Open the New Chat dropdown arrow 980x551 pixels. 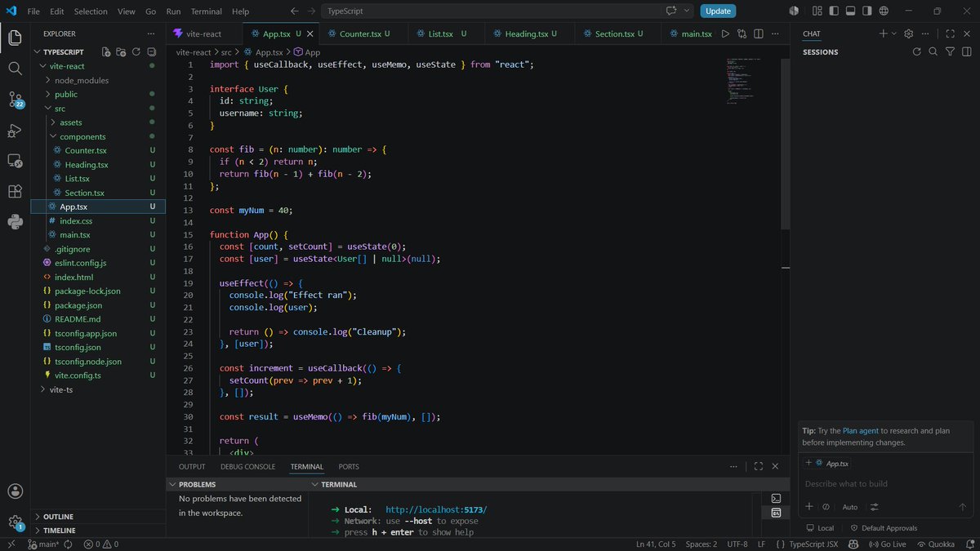point(894,33)
